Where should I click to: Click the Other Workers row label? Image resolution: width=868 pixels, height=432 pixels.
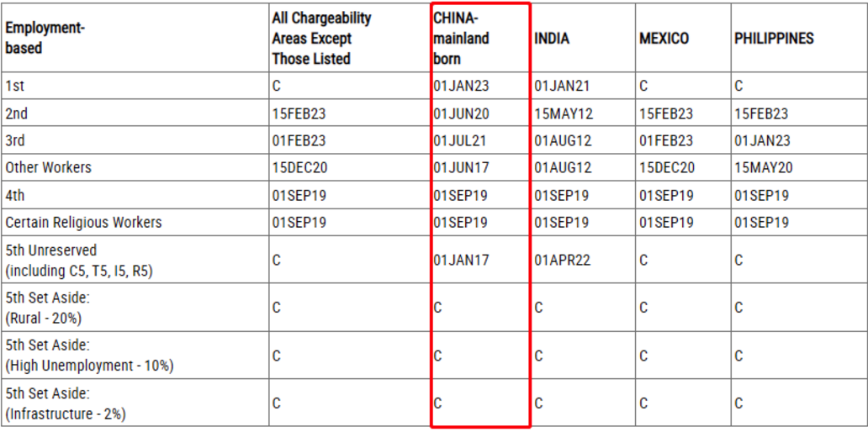pos(48,168)
